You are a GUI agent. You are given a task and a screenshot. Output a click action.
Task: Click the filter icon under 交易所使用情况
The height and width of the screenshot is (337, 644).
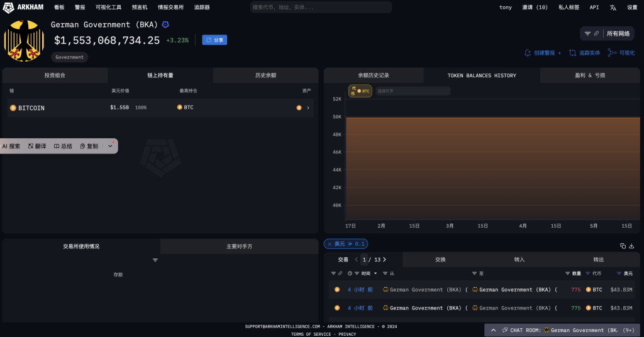pos(155,260)
